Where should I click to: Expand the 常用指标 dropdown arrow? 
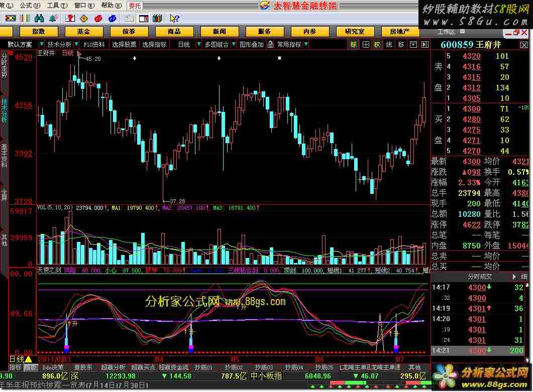tap(306, 44)
